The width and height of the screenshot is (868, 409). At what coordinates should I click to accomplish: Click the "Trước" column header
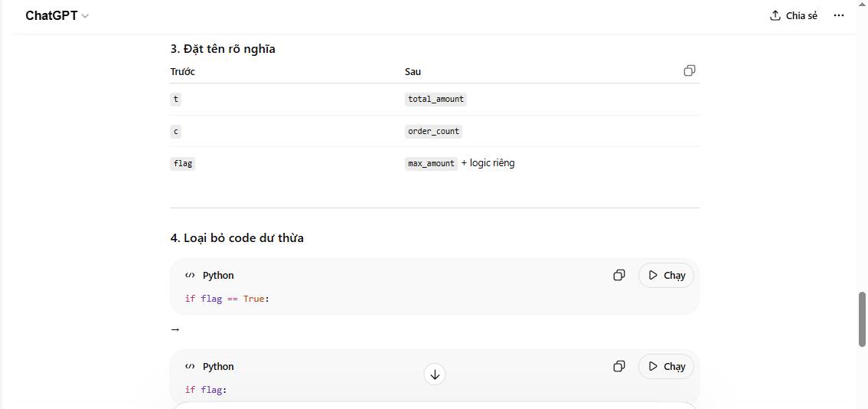pyautogui.click(x=182, y=71)
